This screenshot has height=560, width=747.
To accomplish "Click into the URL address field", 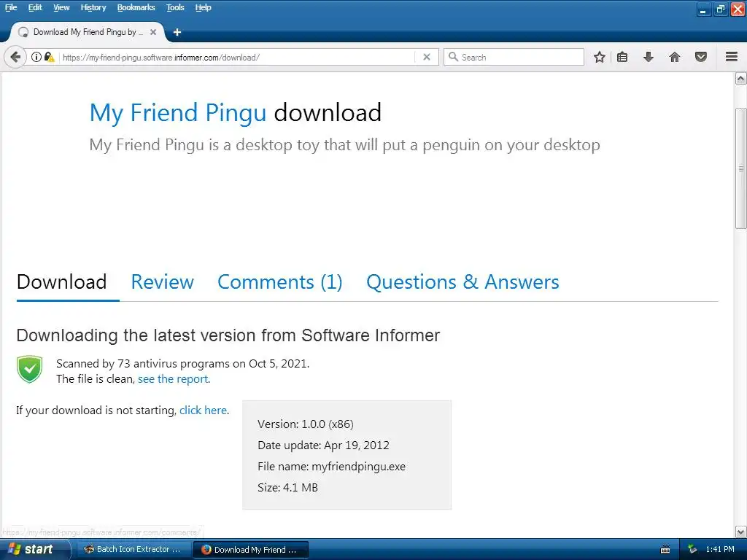I will click(x=239, y=57).
